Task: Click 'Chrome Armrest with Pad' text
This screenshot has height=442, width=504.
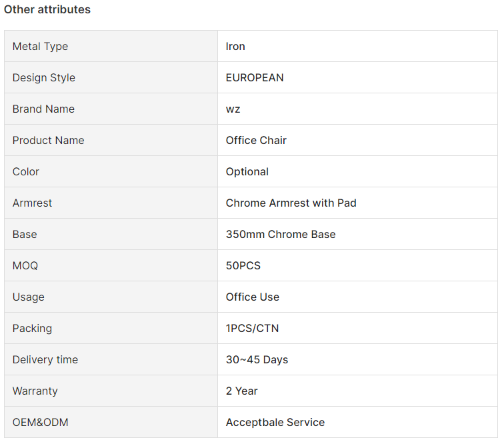Action: (291, 203)
